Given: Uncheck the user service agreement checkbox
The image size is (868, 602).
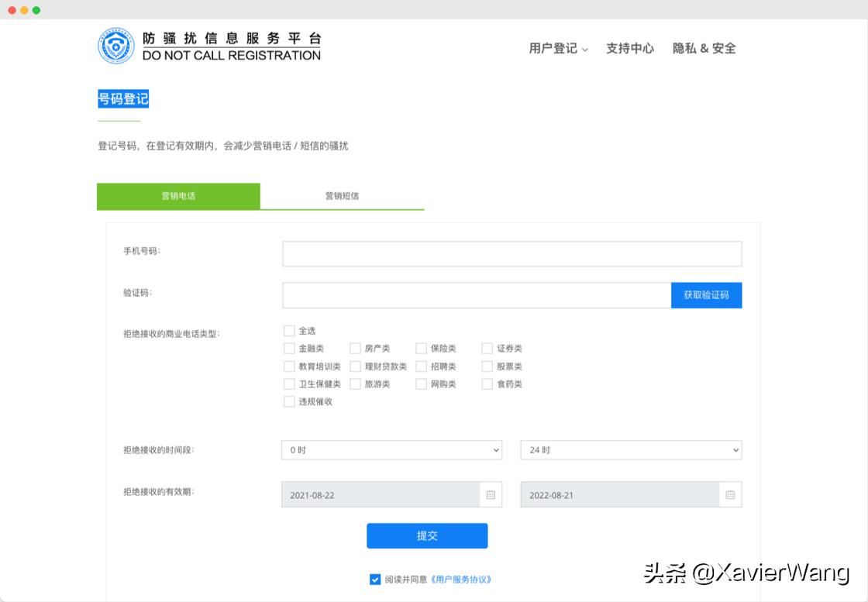Looking at the screenshot, I should [x=374, y=579].
